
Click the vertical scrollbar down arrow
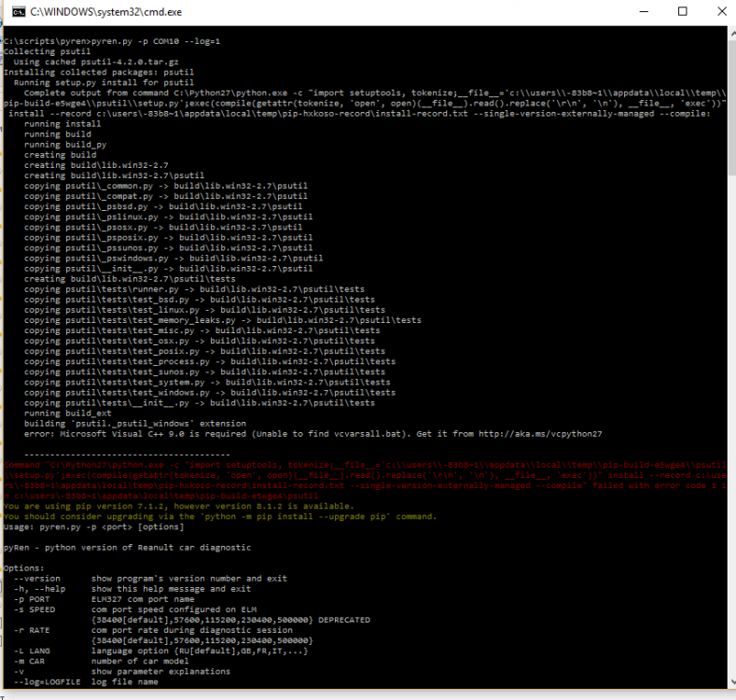[x=732, y=682]
